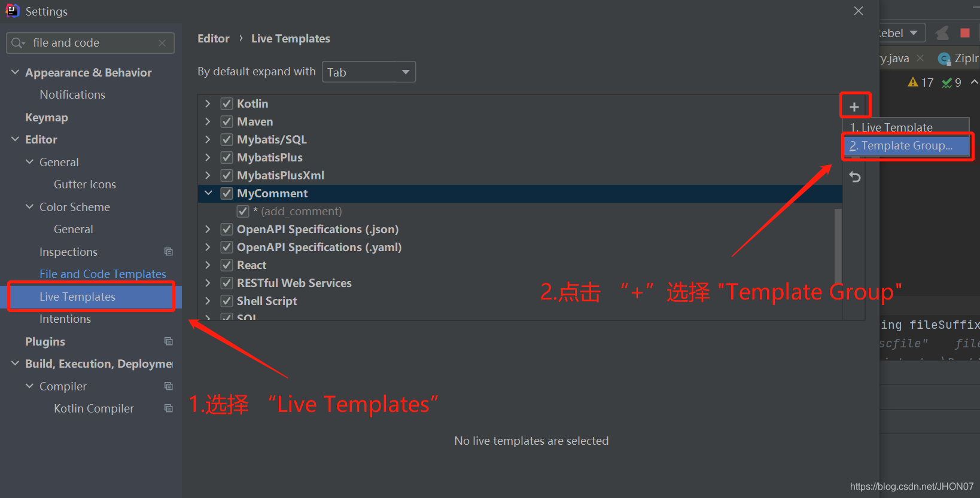Click the icon beside Kotlin Compiler
The height and width of the screenshot is (498, 980).
click(169, 408)
